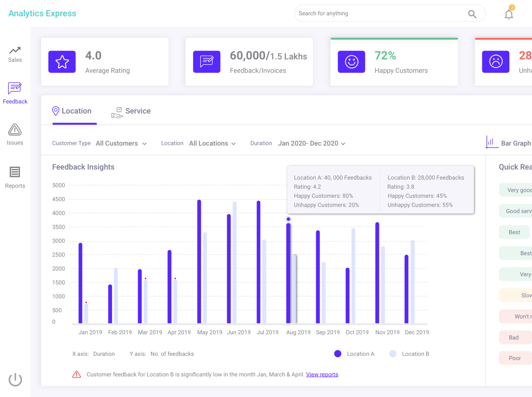Open the notifications bell
Viewport: 532px width, 397px height.
(x=508, y=14)
